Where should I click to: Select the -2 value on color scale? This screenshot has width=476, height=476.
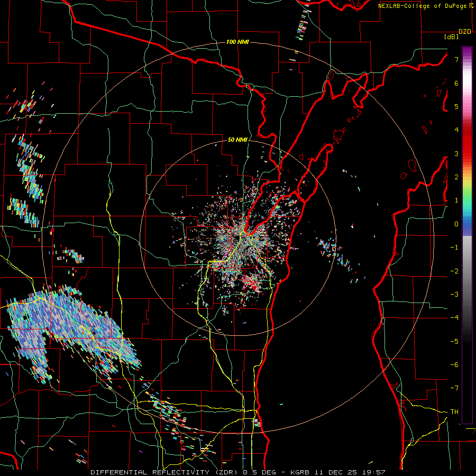point(454,271)
